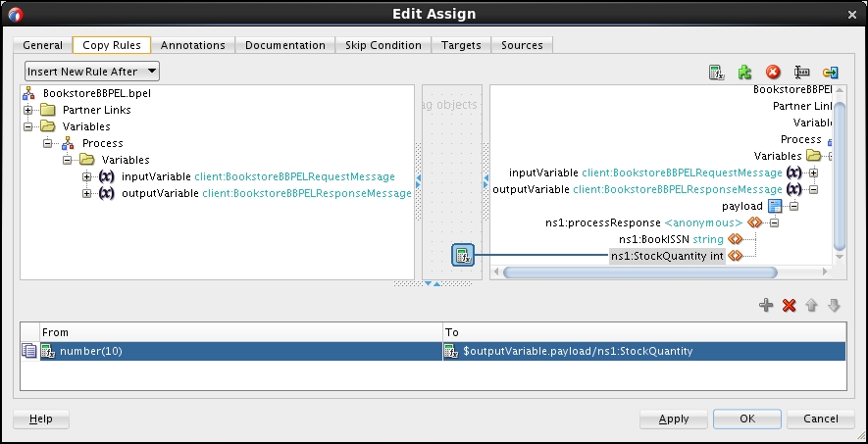This screenshot has height=444, width=868.
Task: Switch to the Skip Condition tab
Action: pos(383,45)
